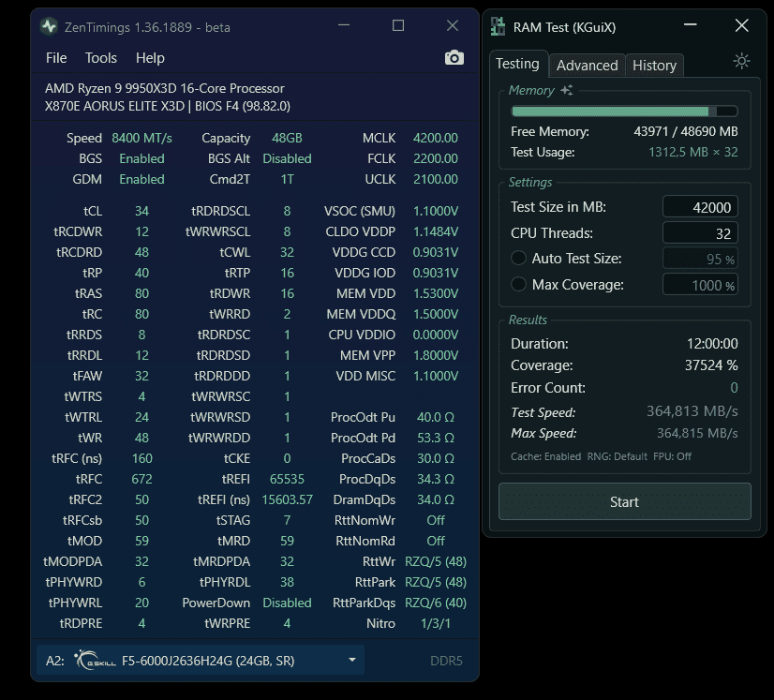This screenshot has width=774, height=700.
Task: Click the Duration value 12:00:00
Action: tap(712, 344)
